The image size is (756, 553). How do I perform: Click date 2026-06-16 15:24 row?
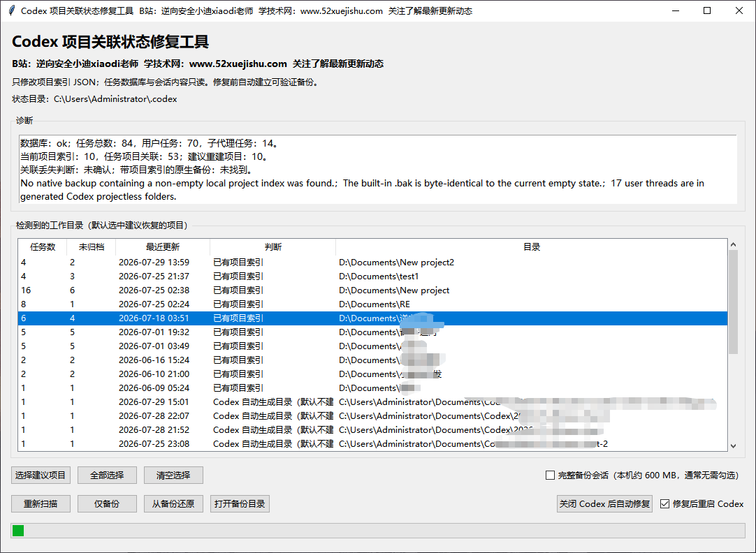(x=154, y=360)
